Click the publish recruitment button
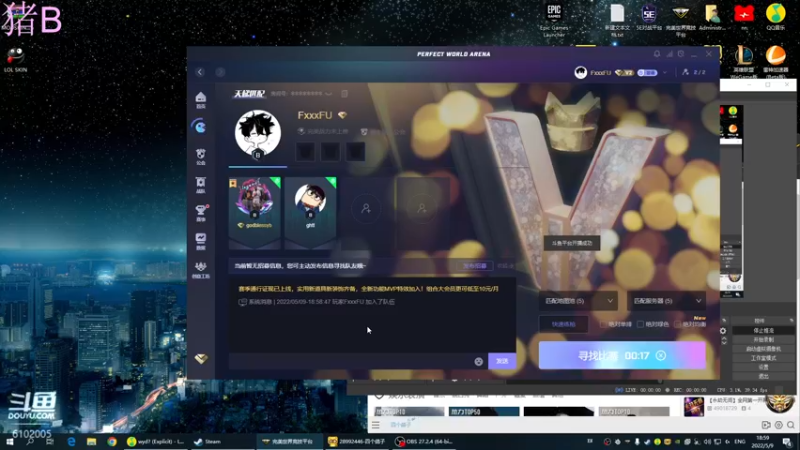Screen dimensions: 800x450 pyautogui.click(x=474, y=266)
